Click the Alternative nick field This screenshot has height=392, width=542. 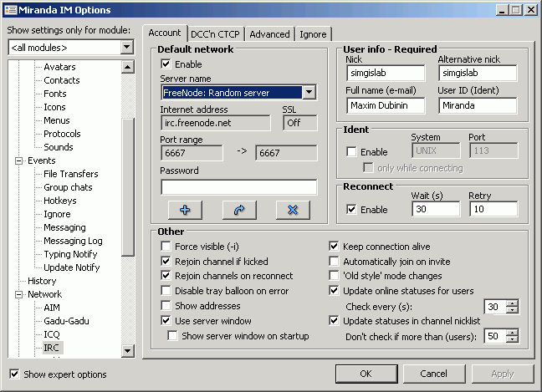(478, 73)
